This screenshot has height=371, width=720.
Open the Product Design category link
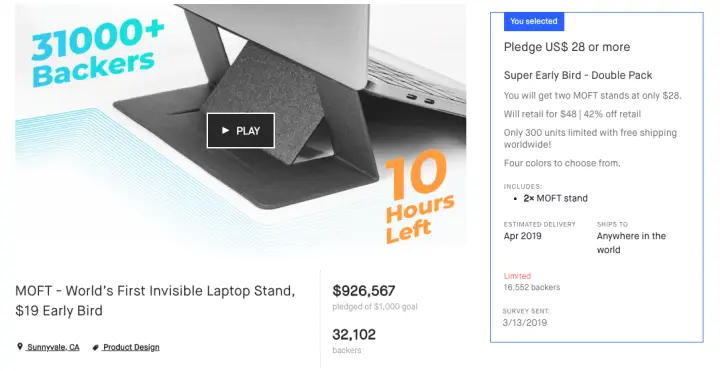tap(131, 347)
